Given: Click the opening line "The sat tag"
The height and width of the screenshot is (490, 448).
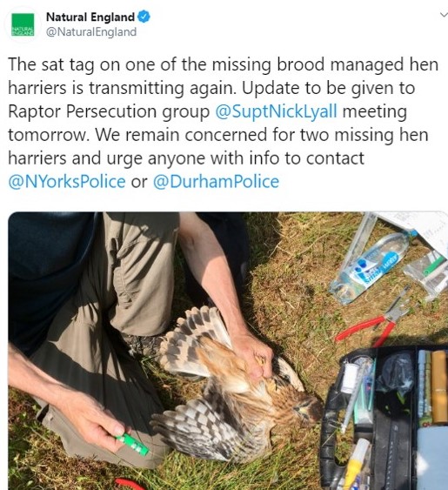Looking at the screenshot, I should (51, 64).
